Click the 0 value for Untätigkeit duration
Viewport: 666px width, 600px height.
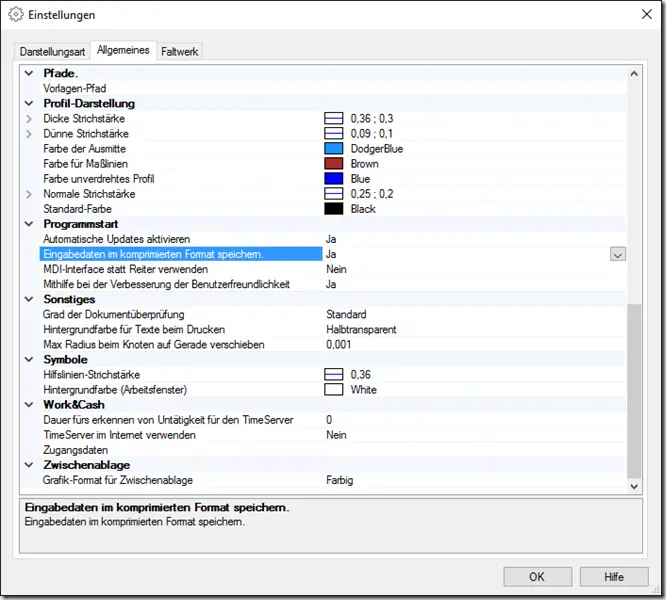(329, 420)
